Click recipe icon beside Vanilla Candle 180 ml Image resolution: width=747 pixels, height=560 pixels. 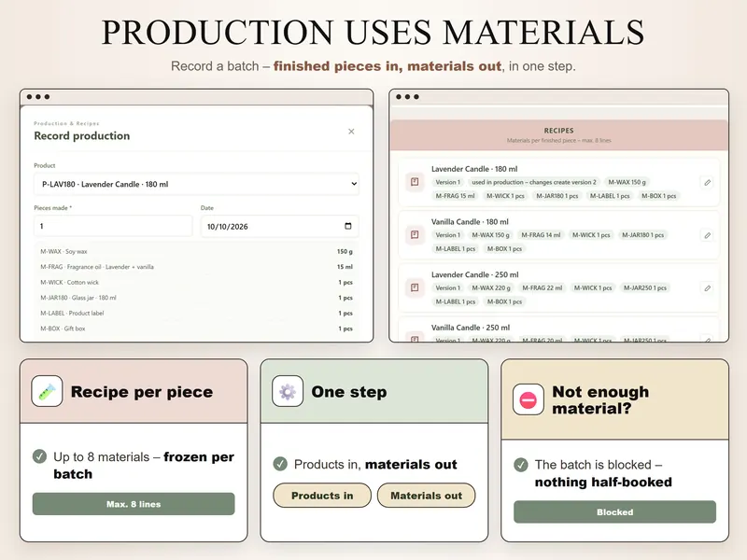click(415, 235)
